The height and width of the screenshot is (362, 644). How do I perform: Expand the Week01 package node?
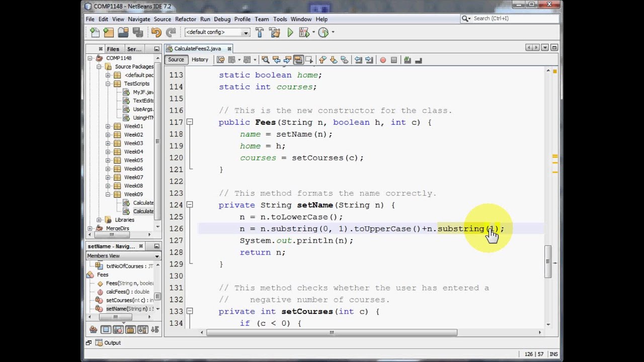[108, 126]
